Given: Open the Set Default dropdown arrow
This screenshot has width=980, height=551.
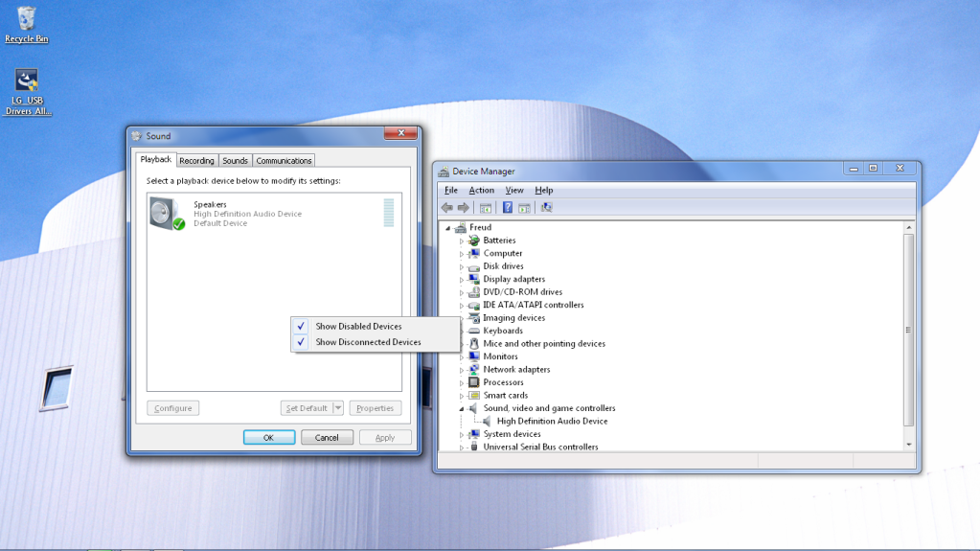Looking at the screenshot, I should (x=338, y=408).
